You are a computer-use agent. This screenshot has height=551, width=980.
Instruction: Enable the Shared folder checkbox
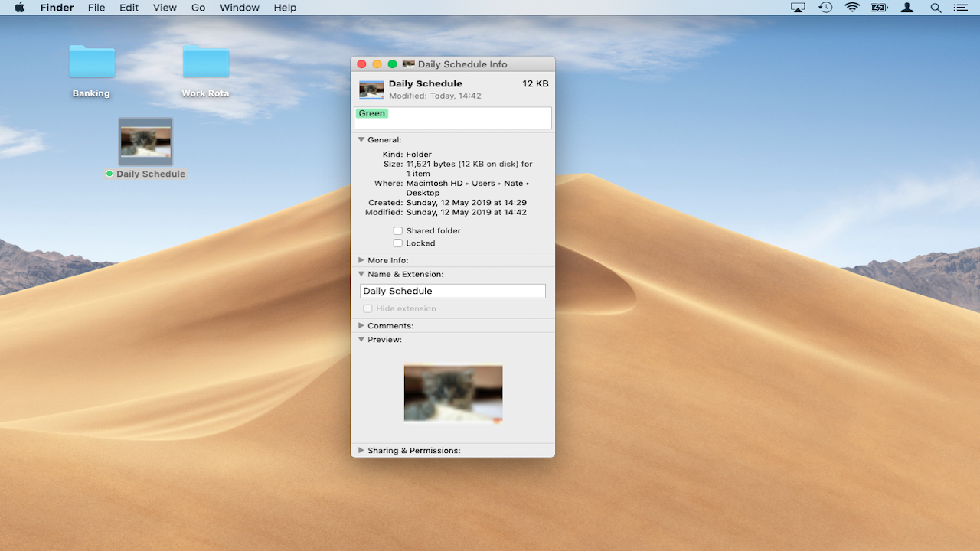pos(398,230)
